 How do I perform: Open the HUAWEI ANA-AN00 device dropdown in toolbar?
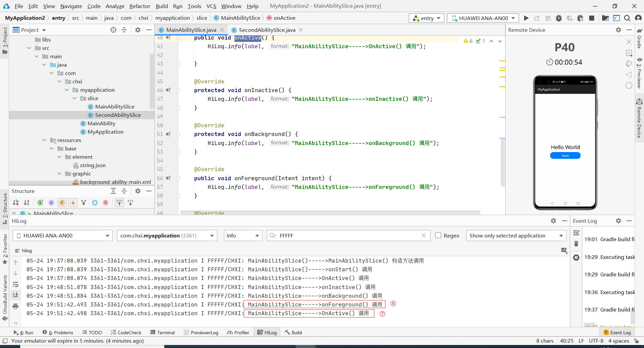point(483,18)
